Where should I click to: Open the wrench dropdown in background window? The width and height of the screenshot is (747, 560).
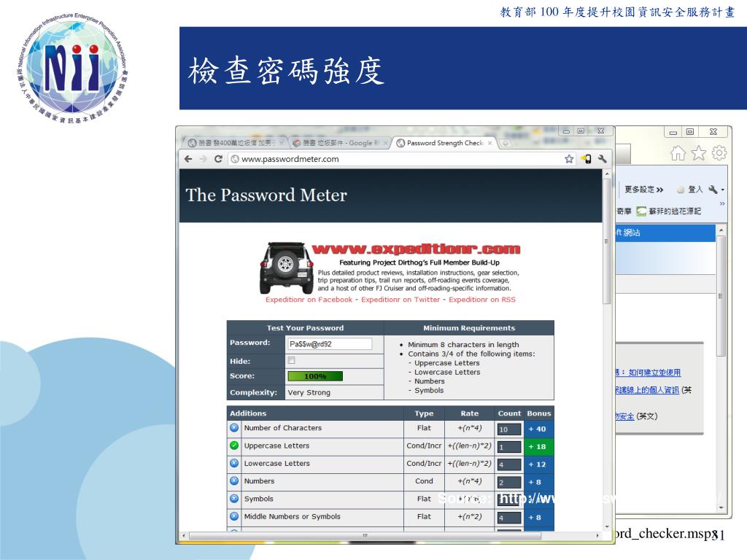coord(716,190)
